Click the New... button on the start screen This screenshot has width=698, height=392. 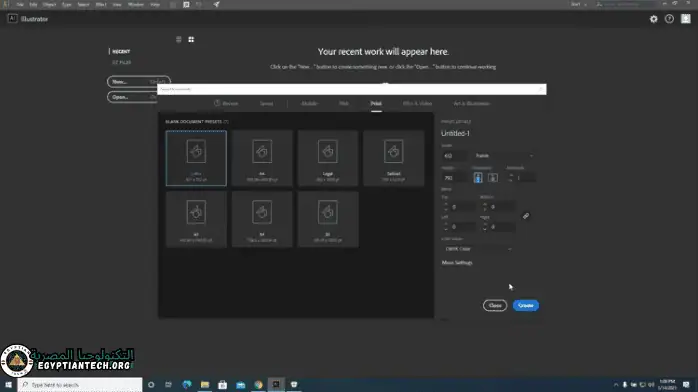[138, 82]
